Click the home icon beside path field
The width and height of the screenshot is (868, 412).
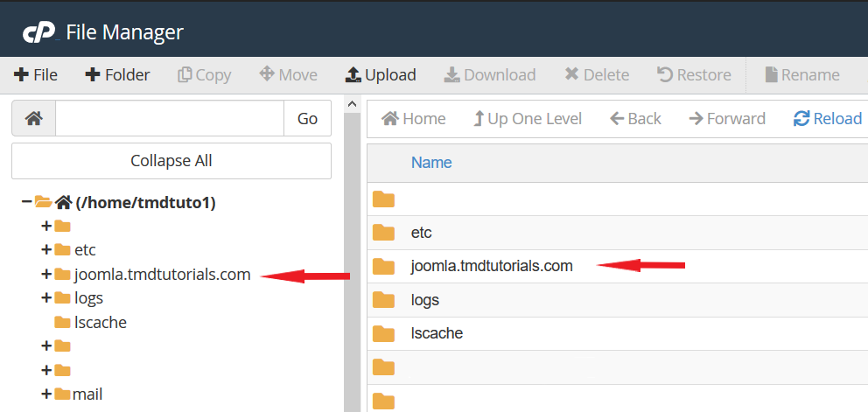point(34,119)
